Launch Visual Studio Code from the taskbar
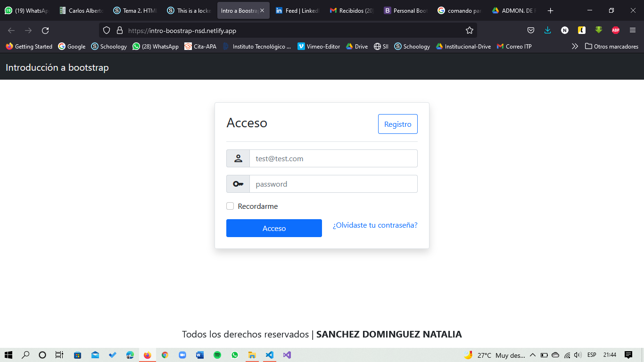Screen dimensions: 644x362 269,355
